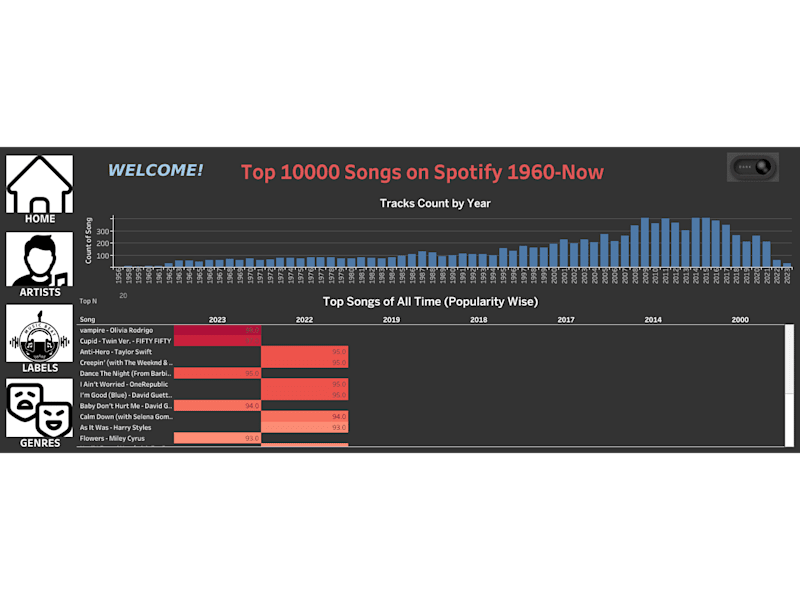Click Flowers' 93.0 popularity cell

(x=217, y=438)
